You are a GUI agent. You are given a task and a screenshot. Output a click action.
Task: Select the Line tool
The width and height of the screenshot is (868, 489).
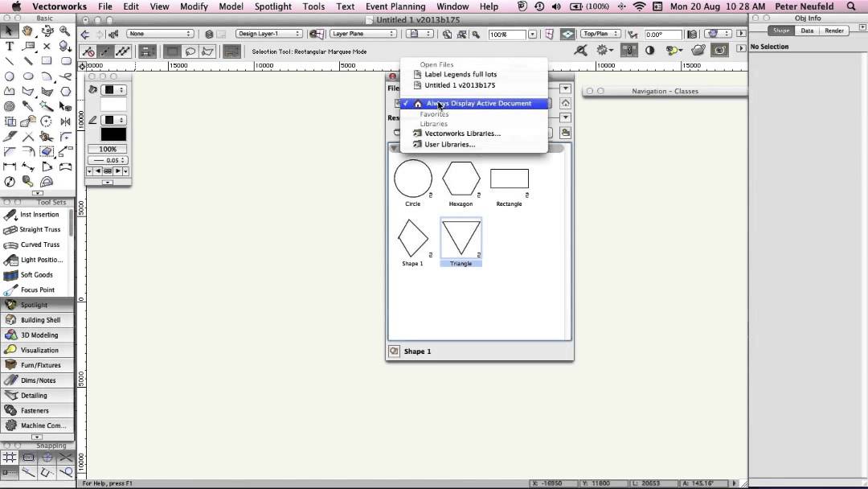click(x=10, y=61)
